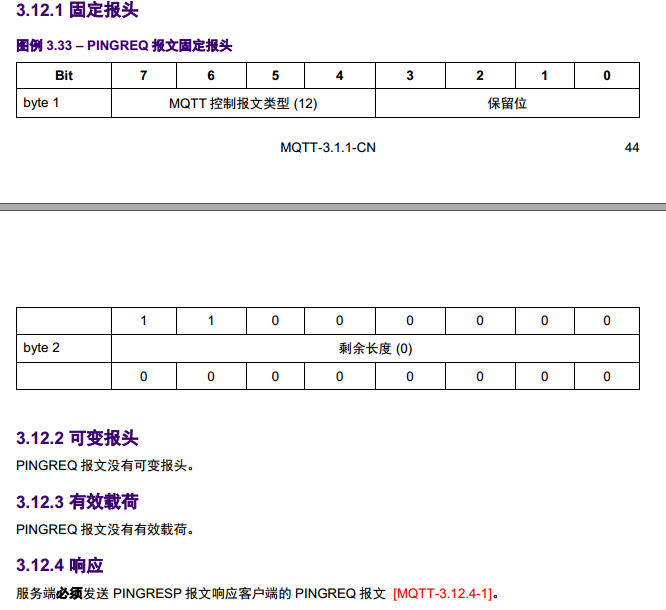Select the 剩余长度 (0) cell
The image size is (666, 610).
[375, 348]
